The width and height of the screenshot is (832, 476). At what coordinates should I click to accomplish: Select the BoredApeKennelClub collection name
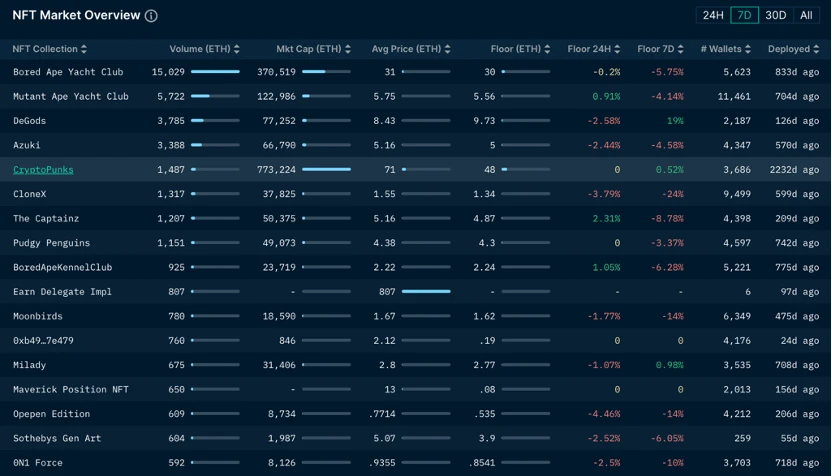coord(63,267)
